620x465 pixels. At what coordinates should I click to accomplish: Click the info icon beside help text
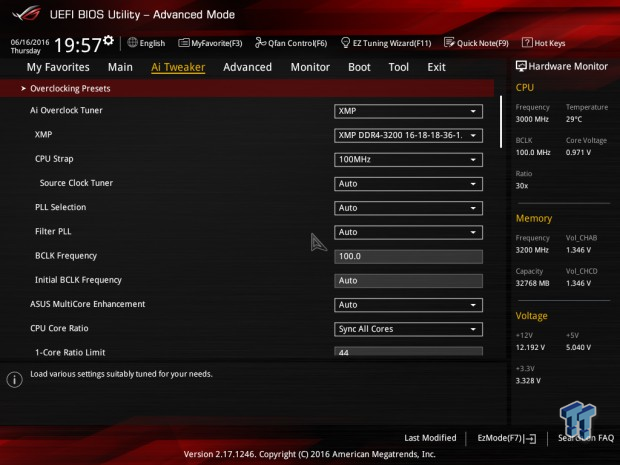(15, 380)
